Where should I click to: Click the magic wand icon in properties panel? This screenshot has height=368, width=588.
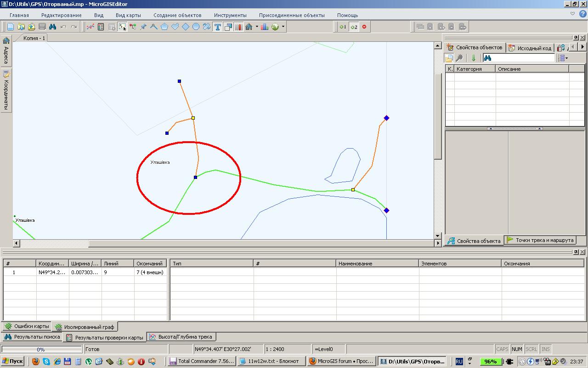(x=459, y=58)
